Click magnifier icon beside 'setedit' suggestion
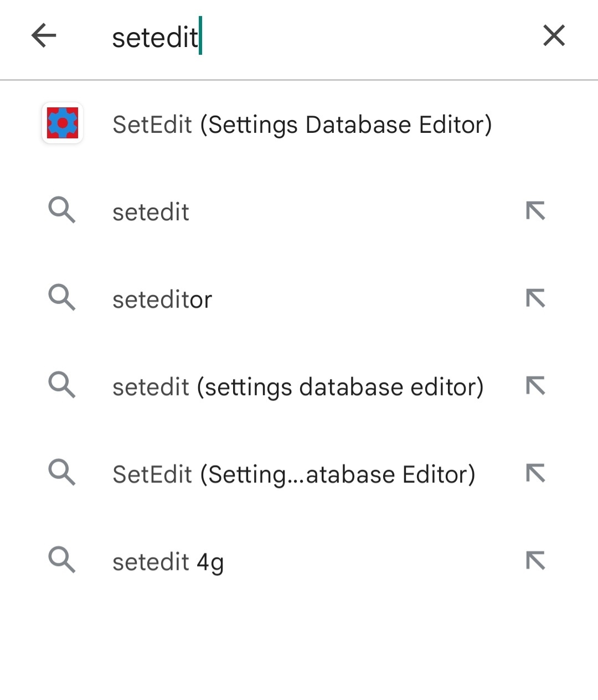This screenshot has height=700, width=598. (62, 211)
